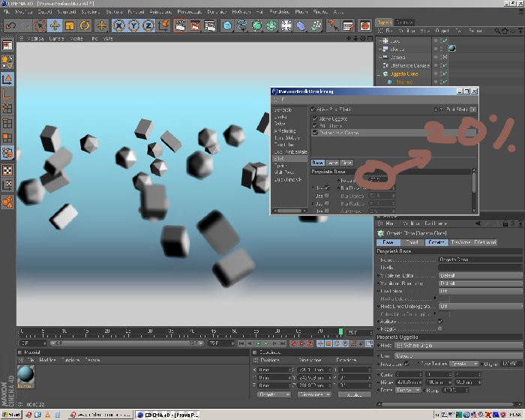This screenshot has height=420, width=525.
Task: Open the spline tool icon
Action: pyautogui.click(x=242, y=25)
